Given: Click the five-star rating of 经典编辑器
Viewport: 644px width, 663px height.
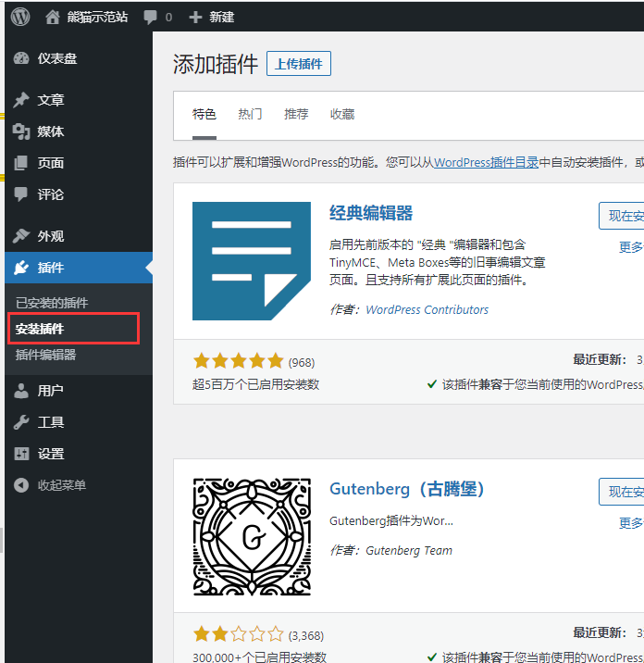Looking at the screenshot, I should pyautogui.click(x=239, y=361).
